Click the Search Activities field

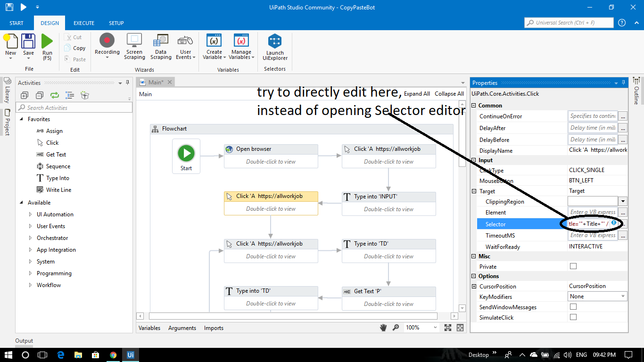[74, 107]
